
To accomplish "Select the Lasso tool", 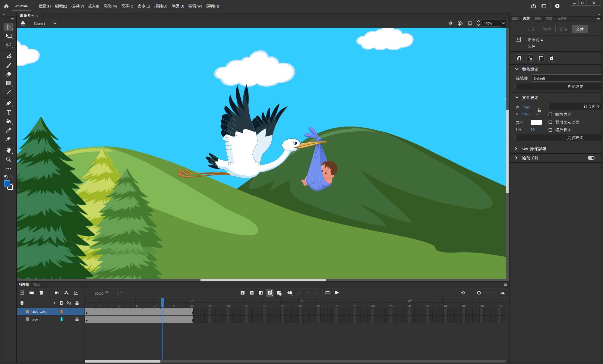I will (x=9, y=45).
